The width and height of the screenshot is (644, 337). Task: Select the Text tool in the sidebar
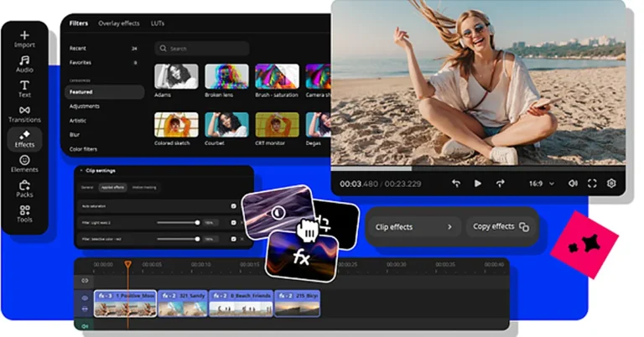pos(24,89)
